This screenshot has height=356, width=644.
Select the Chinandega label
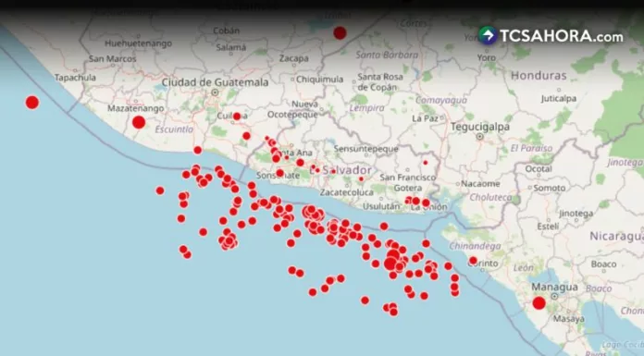click(x=475, y=246)
